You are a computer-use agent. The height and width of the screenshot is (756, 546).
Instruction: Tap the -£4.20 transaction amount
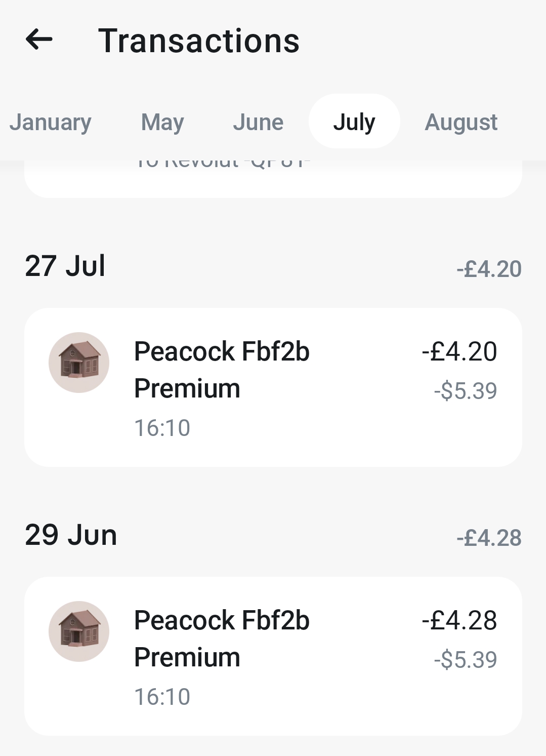459,351
